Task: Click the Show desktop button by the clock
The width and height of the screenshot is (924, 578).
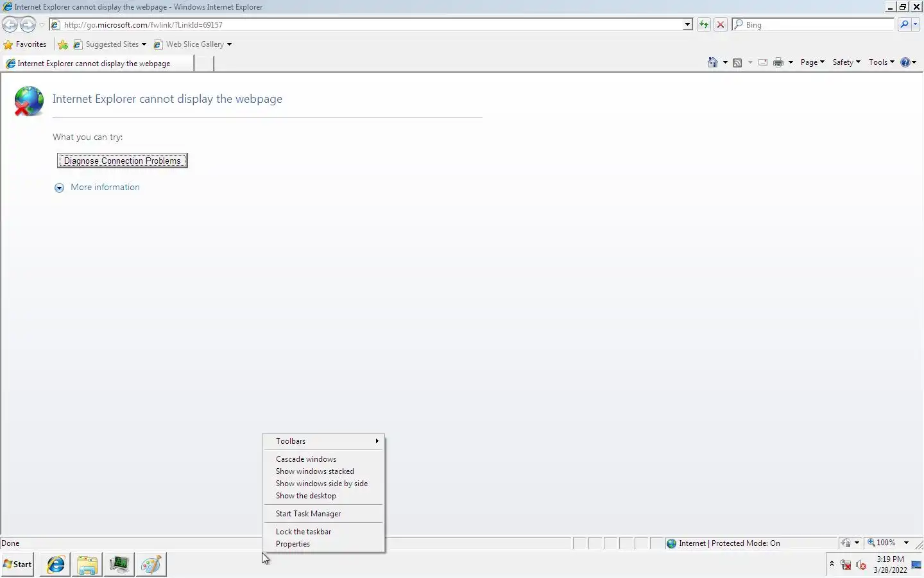Action: (x=917, y=565)
